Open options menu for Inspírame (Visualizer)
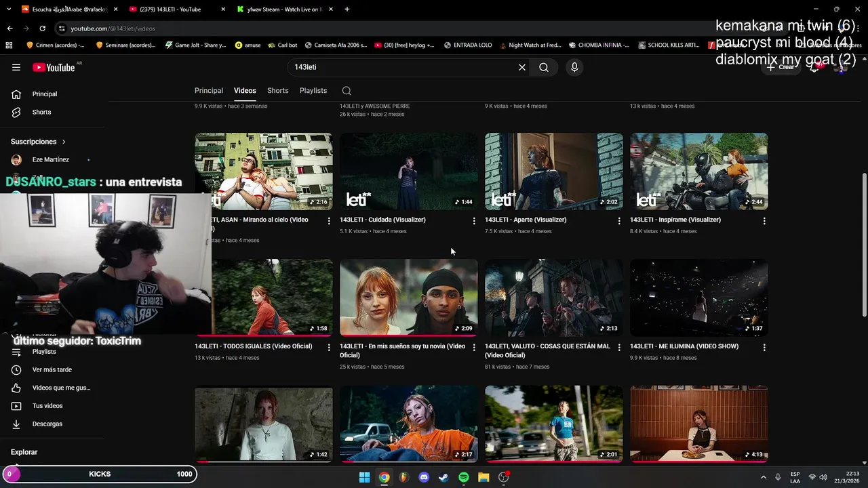 (x=764, y=221)
